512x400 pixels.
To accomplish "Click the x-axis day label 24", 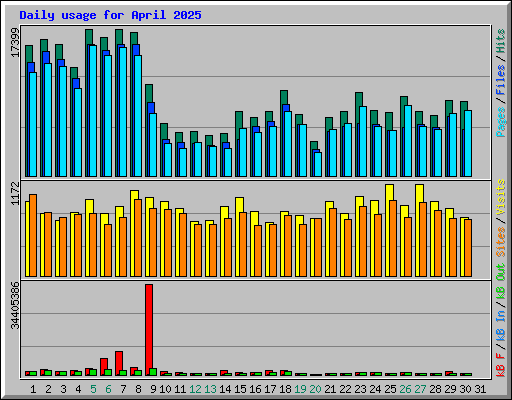I will pos(375,389).
